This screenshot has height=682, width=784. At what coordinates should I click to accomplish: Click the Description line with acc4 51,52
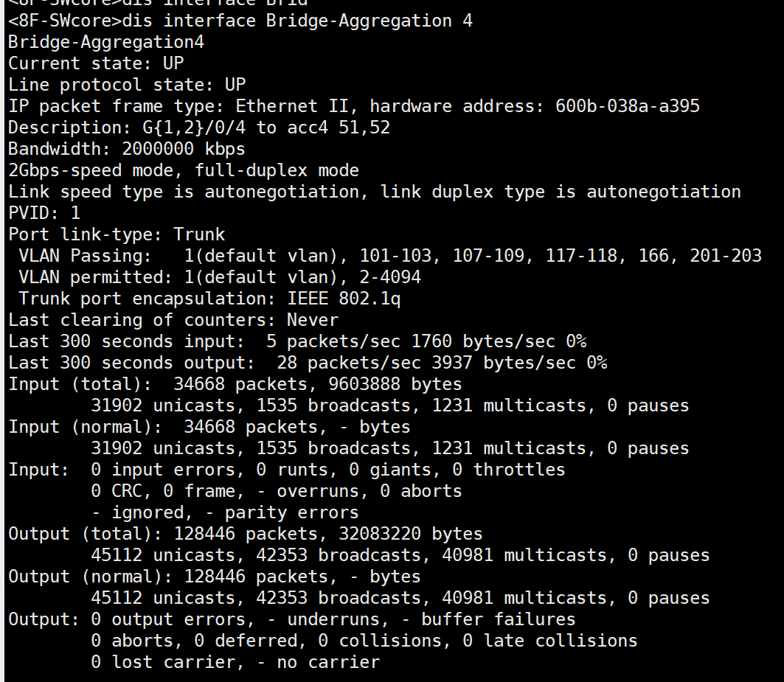(x=199, y=128)
